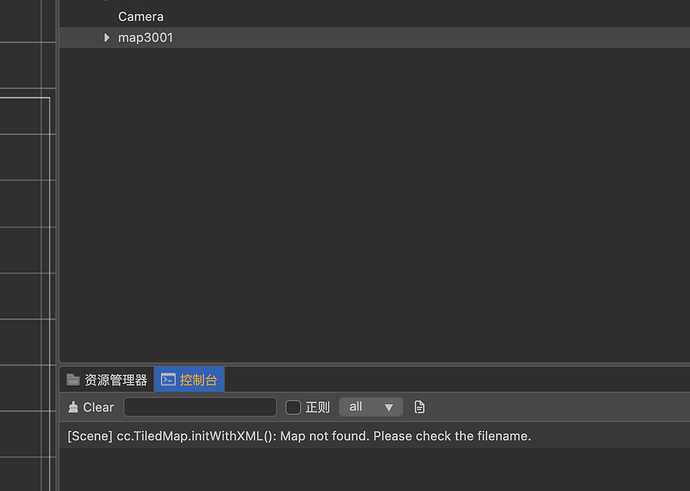Switch to the 控制台 tab
The height and width of the screenshot is (491, 690).
click(189, 380)
